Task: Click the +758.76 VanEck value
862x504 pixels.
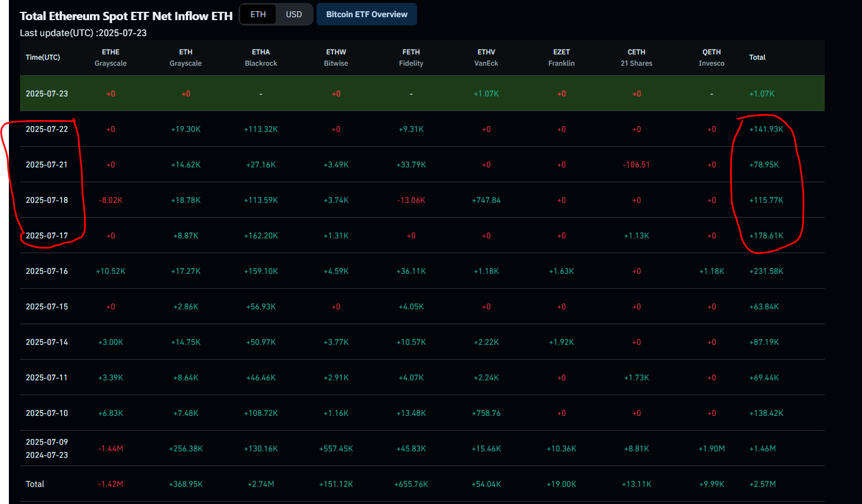Action: (x=486, y=413)
